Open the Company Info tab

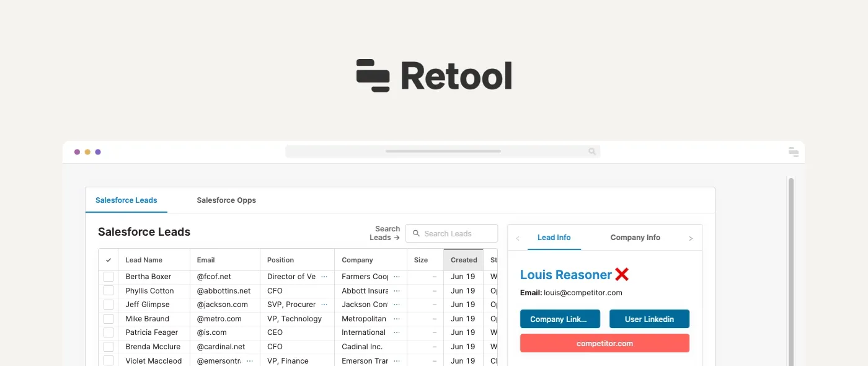[635, 238]
